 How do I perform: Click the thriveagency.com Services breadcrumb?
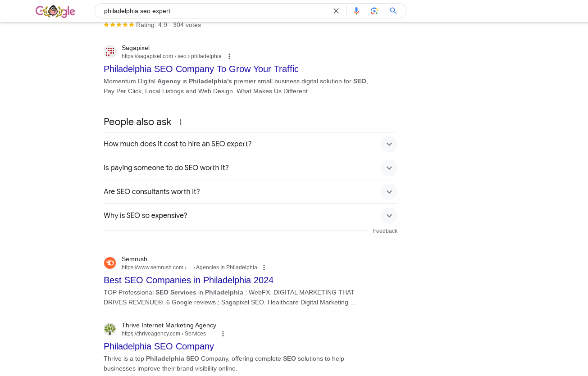coord(164,334)
